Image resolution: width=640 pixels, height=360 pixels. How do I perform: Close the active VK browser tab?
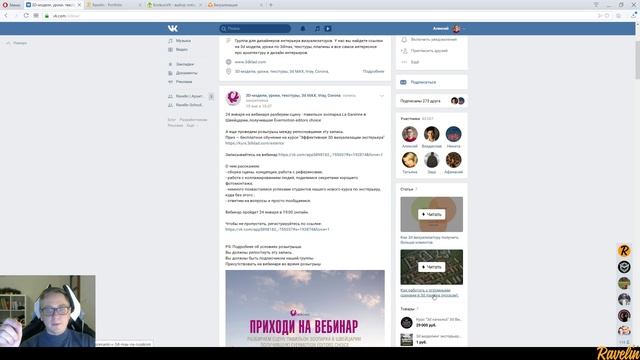click(x=79, y=5)
